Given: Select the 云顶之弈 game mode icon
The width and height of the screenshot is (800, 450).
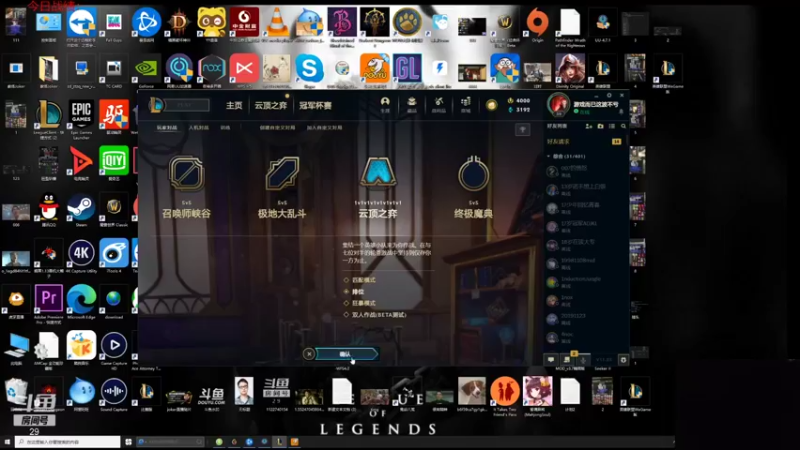Looking at the screenshot, I should pos(378,172).
